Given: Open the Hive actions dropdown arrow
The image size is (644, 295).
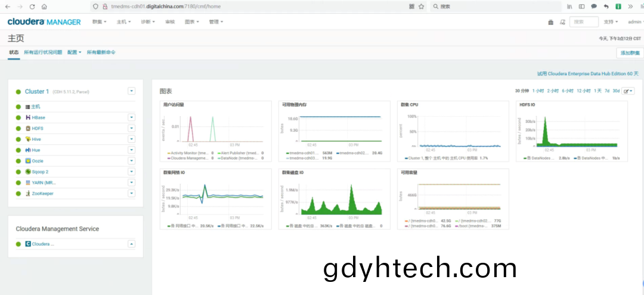Looking at the screenshot, I should point(131,139).
